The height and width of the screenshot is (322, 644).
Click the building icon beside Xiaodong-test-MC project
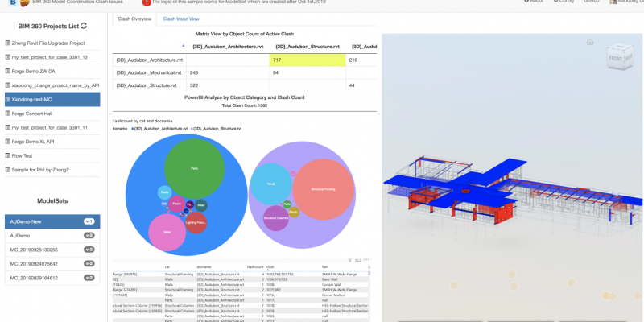click(x=8, y=99)
